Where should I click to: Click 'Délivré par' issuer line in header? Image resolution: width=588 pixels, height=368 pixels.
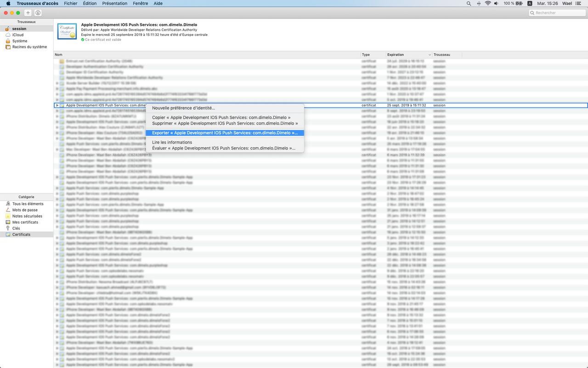(x=139, y=29)
